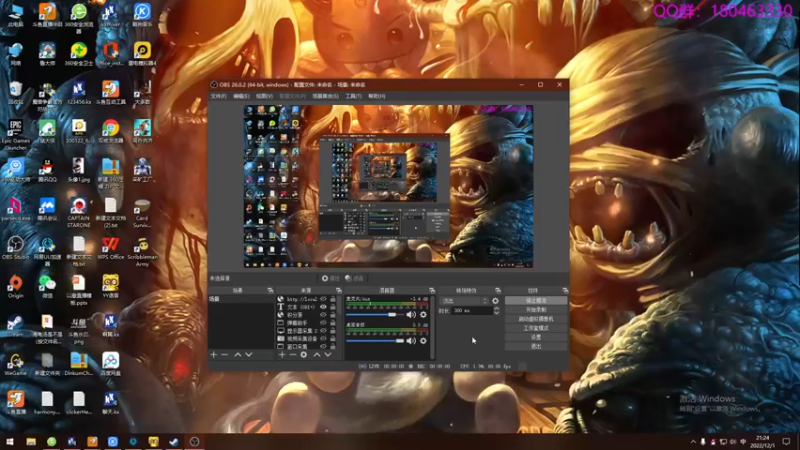Open 回收站 recycle bin icon
This screenshot has width=800, height=450.
(15, 93)
